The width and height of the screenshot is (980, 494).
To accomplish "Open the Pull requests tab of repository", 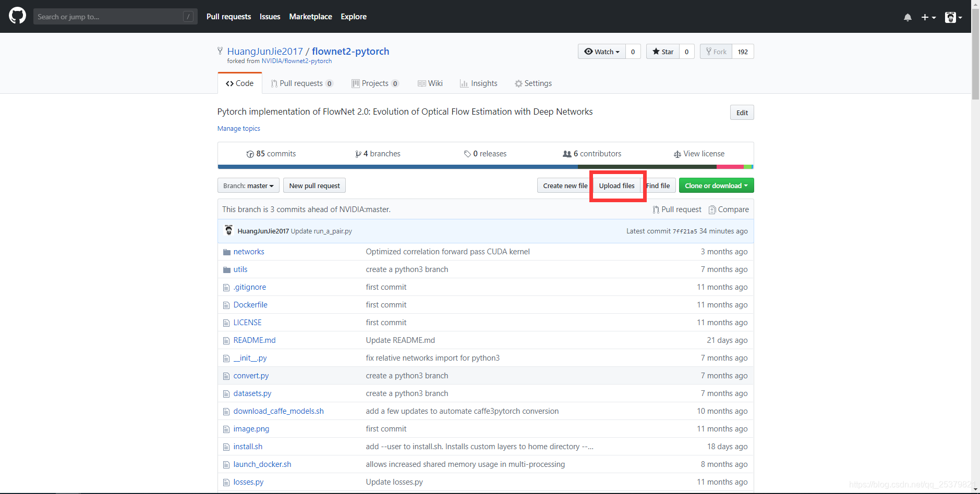I will coord(301,83).
